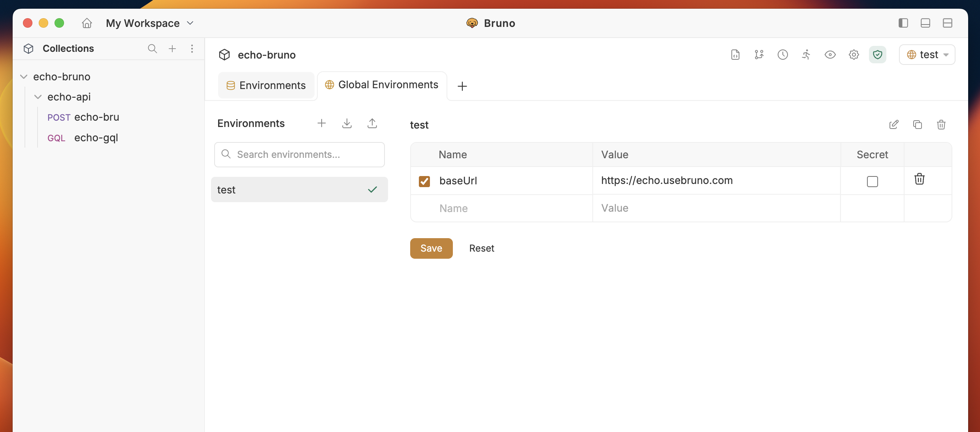The height and width of the screenshot is (432, 980).
Task: Check the Secret box for baseUrl
Action: pos(872,181)
